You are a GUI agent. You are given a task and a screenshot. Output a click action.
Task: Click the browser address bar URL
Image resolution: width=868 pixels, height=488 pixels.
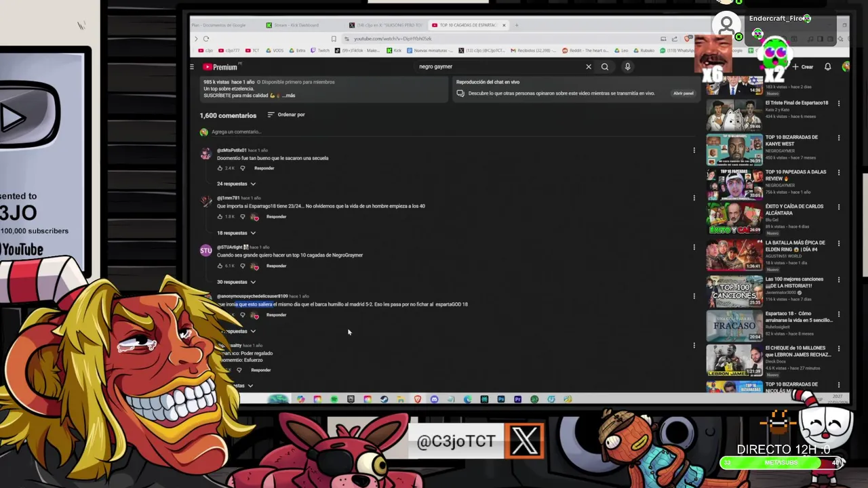tap(393, 39)
